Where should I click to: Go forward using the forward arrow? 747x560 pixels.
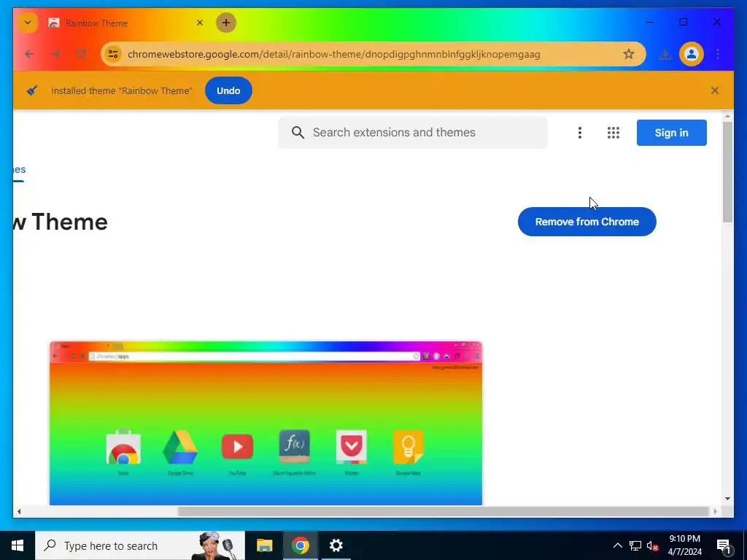(55, 54)
